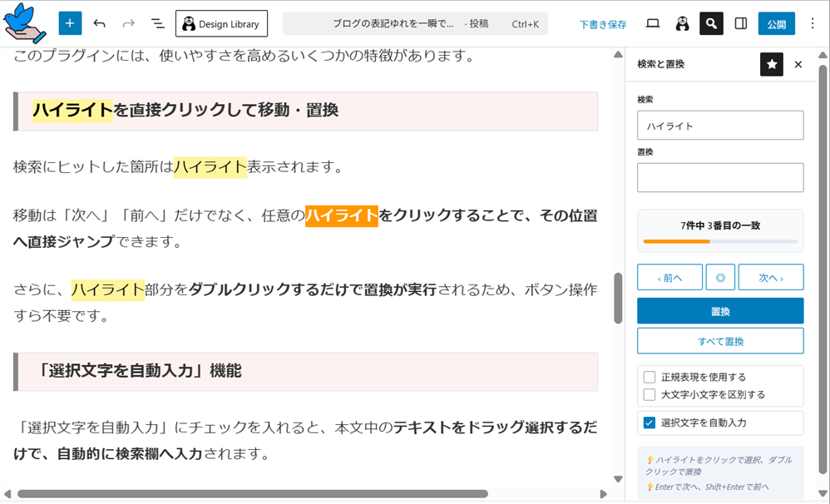
Task: Enable 大文字小文字を区別する checkbox
Action: coord(650,394)
